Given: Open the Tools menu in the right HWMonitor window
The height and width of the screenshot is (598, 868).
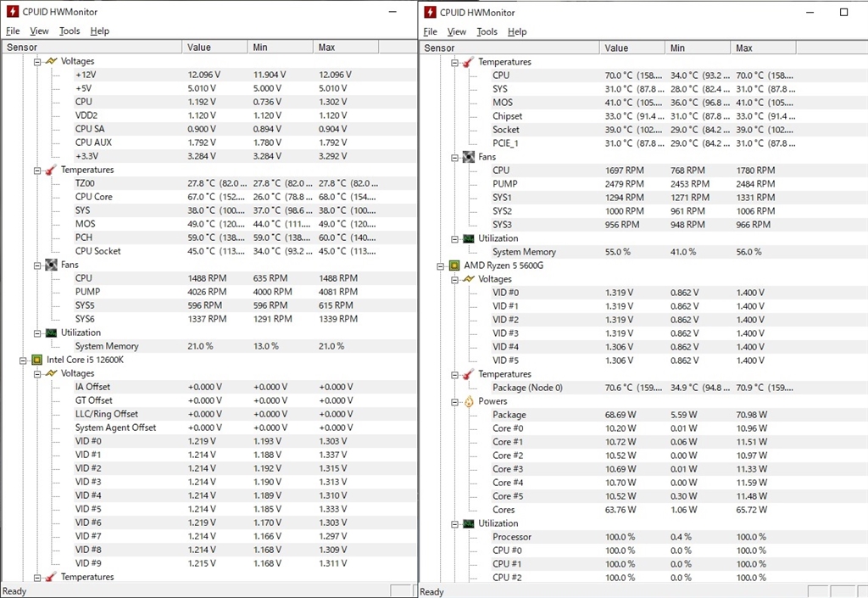Looking at the screenshot, I should pos(487,31).
